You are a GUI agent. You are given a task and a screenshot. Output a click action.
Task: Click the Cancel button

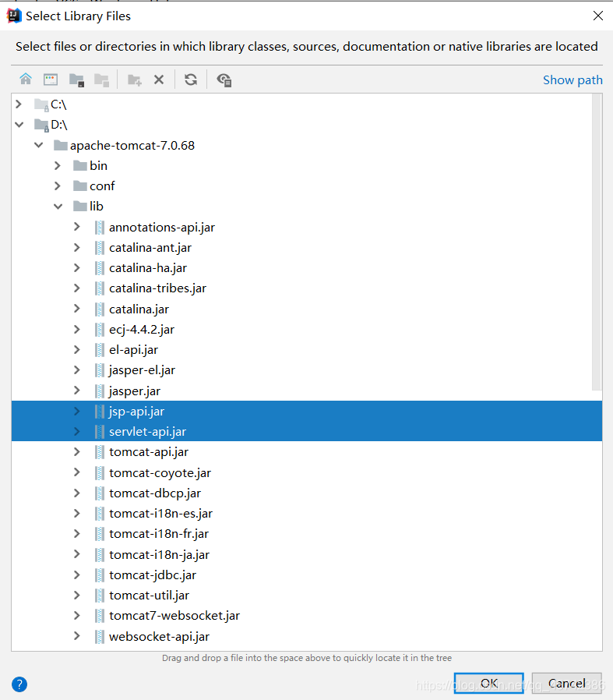tap(566, 683)
